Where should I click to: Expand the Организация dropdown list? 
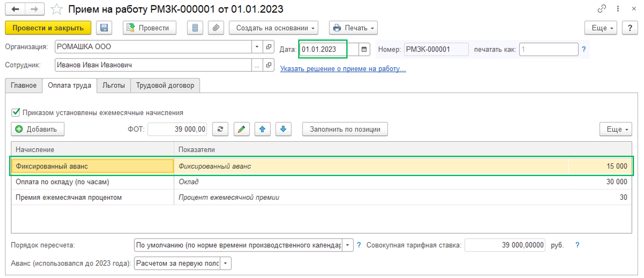(x=257, y=46)
